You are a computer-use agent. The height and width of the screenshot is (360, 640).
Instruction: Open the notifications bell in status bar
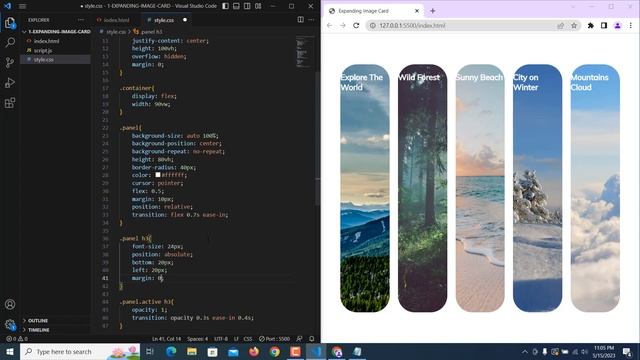click(311, 339)
